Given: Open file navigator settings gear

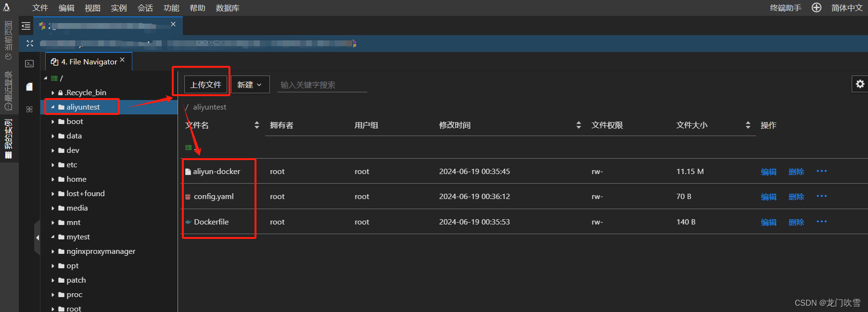Looking at the screenshot, I should click(860, 84).
